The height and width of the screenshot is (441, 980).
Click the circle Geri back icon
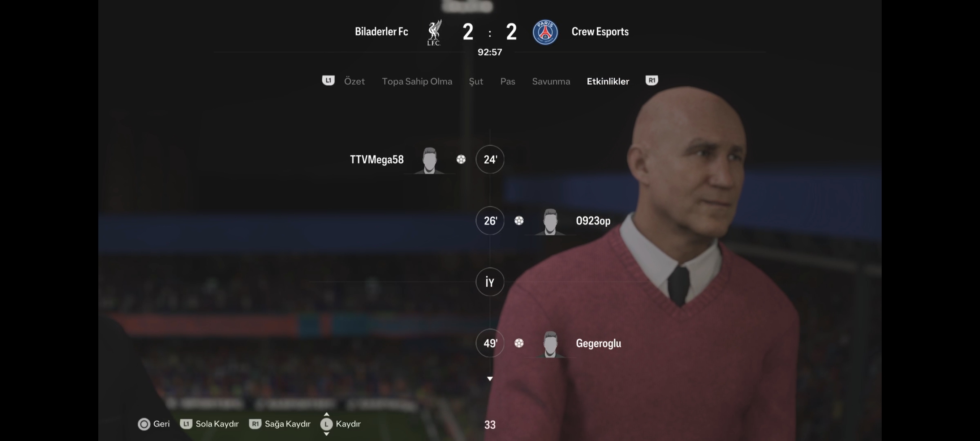144,424
